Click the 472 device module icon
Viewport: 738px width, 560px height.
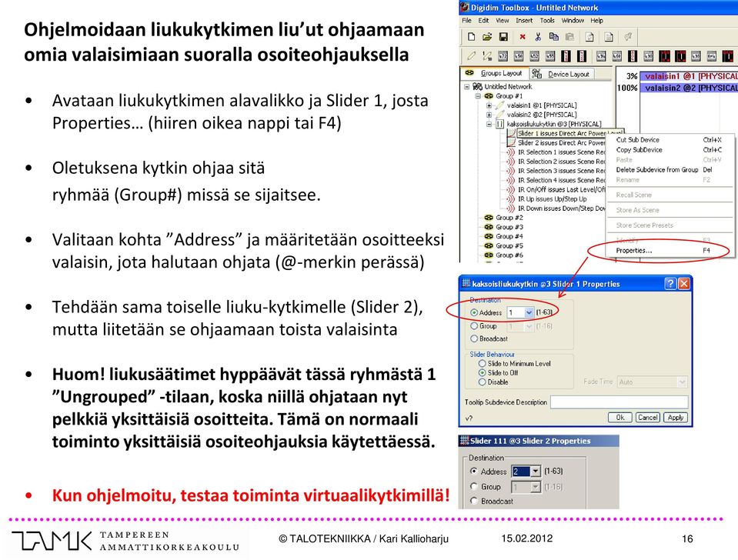tap(503, 56)
